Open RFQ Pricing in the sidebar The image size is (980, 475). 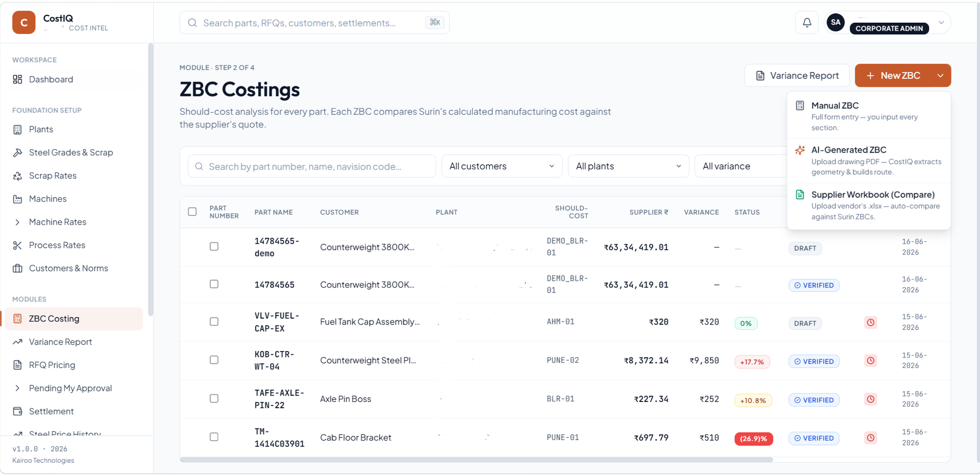click(74, 365)
